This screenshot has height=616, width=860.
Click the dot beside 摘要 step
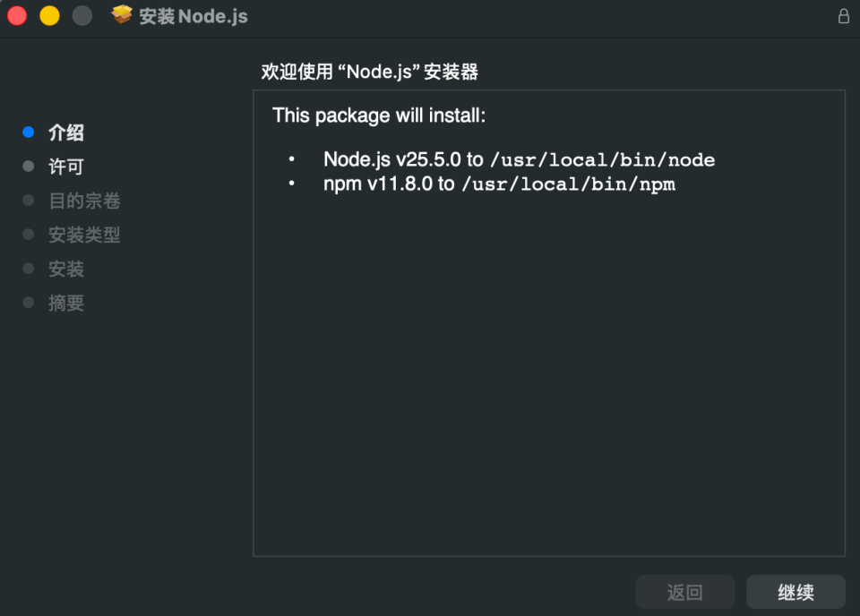[x=28, y=302]
